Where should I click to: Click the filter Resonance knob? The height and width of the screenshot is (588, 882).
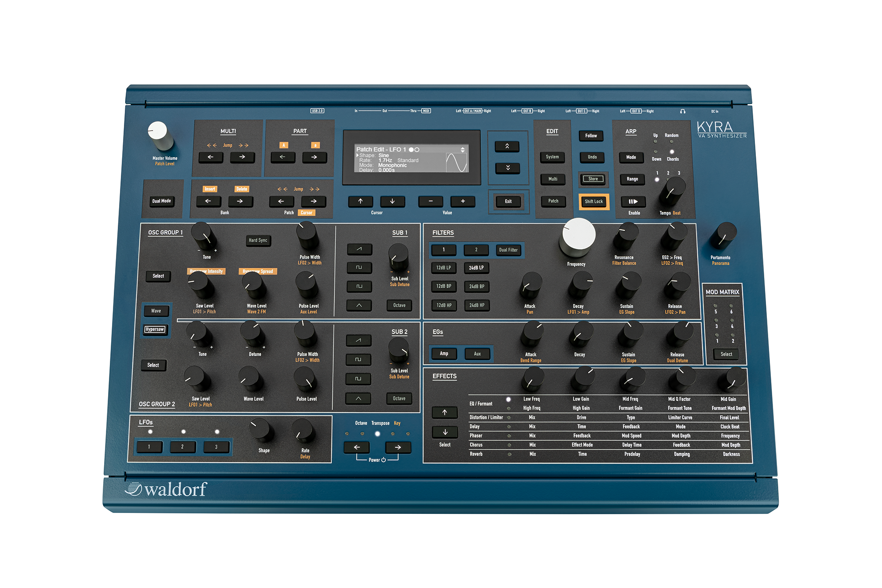coord(626,236)
